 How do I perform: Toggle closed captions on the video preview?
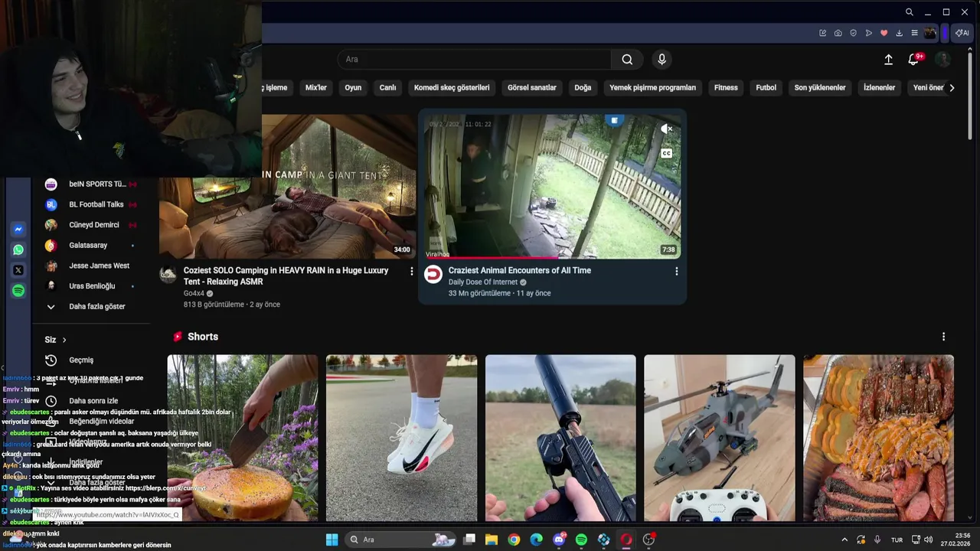coord(666,153)
